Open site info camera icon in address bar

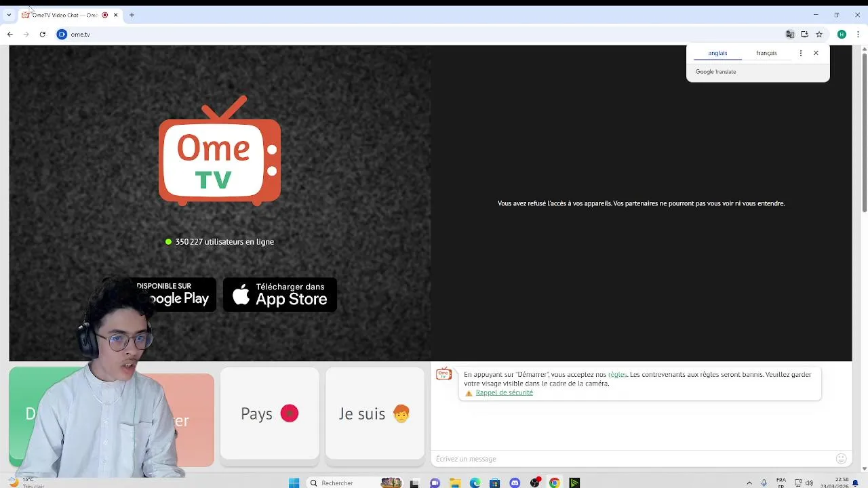click(62, 34)
